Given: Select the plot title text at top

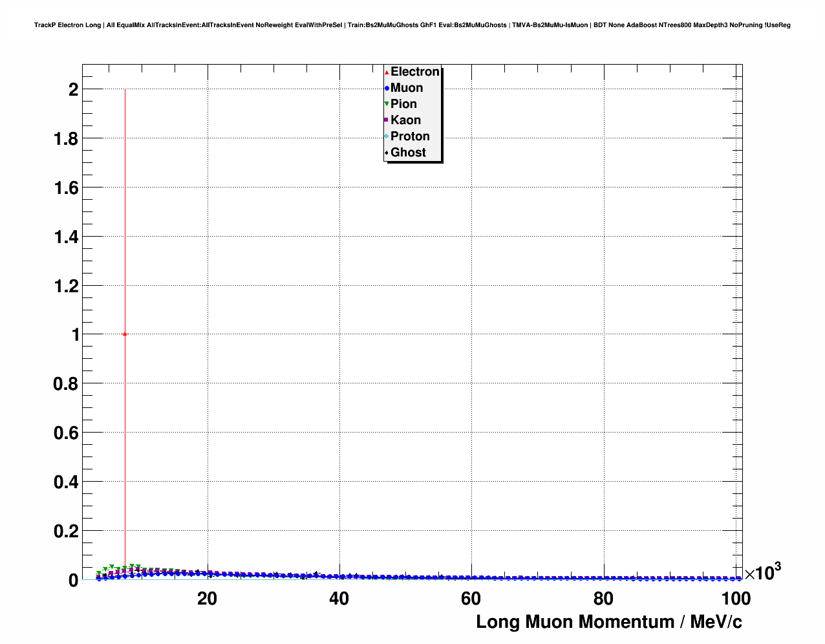Looking at the screenshot, I should click(x=412, y=25).
